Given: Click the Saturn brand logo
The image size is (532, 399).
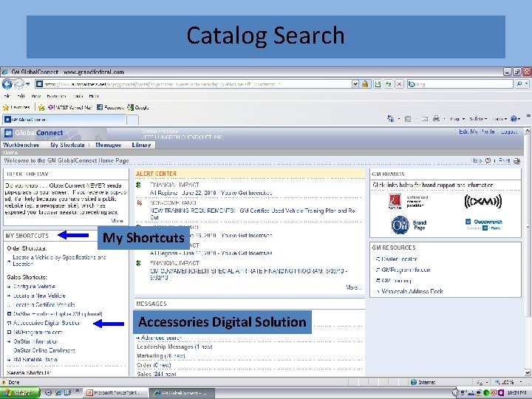Looking at the screenshot, I should point(395,202).
